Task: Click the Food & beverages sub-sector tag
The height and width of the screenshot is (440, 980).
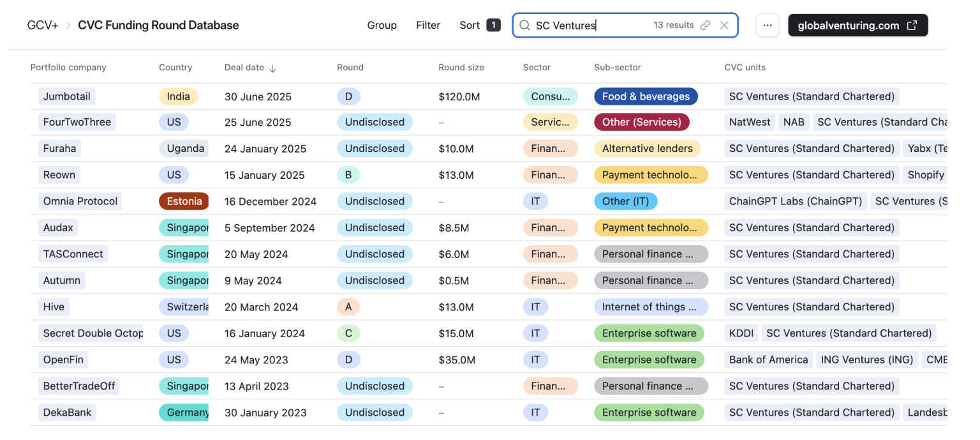Action: tap(646, 96)
